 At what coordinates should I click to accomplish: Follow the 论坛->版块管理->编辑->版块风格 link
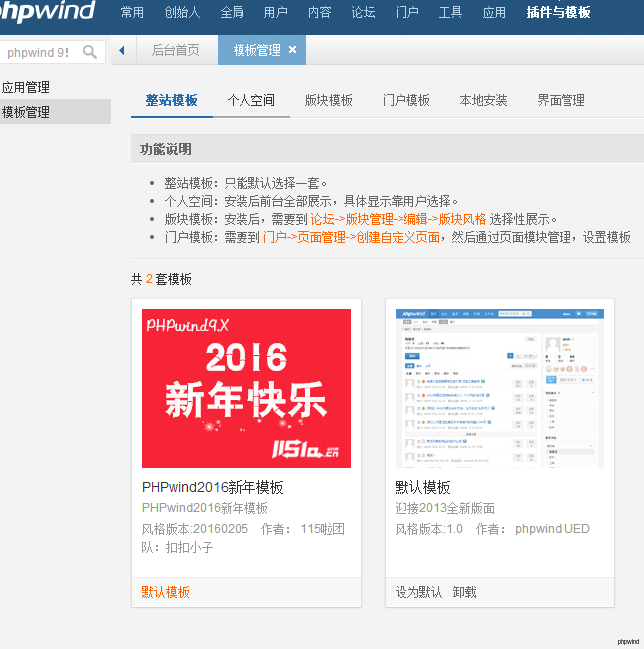point(399,219)
